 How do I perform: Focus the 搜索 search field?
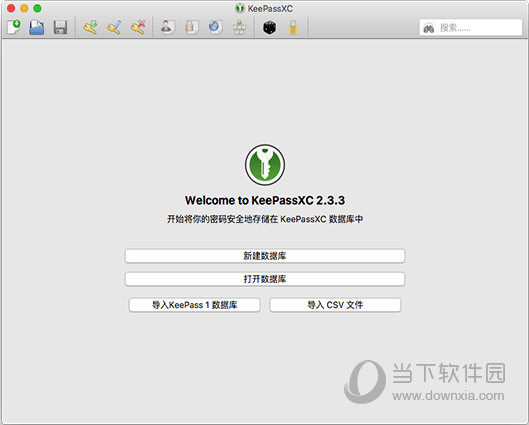(471, 27)
